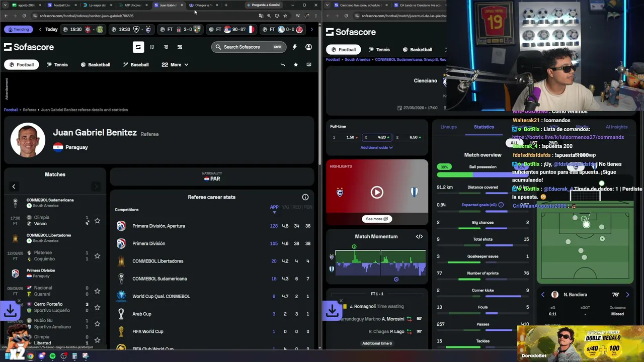644x362 pixels.
Task: Open Chrome from the taskbar
Action: coord(30,356)
